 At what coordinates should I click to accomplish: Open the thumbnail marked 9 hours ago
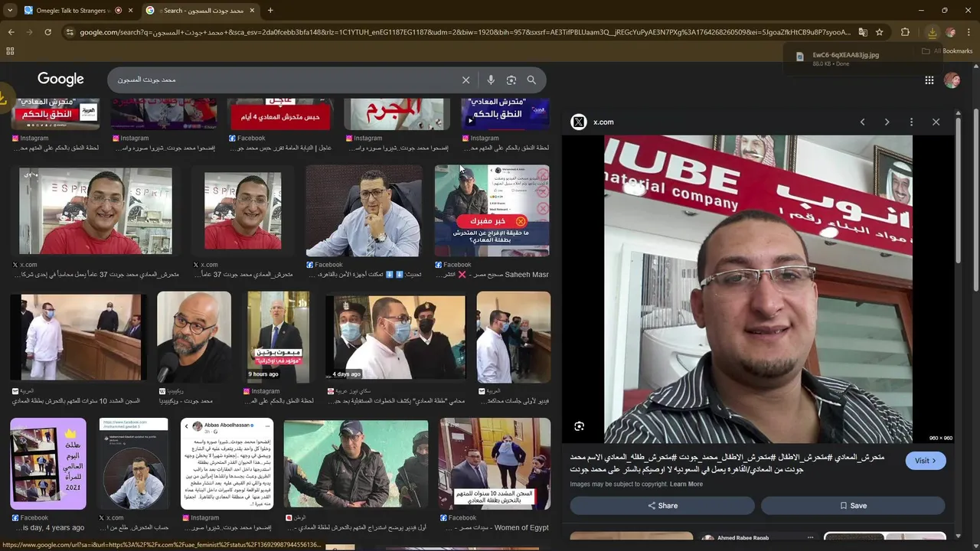click(x=277, y=336)
